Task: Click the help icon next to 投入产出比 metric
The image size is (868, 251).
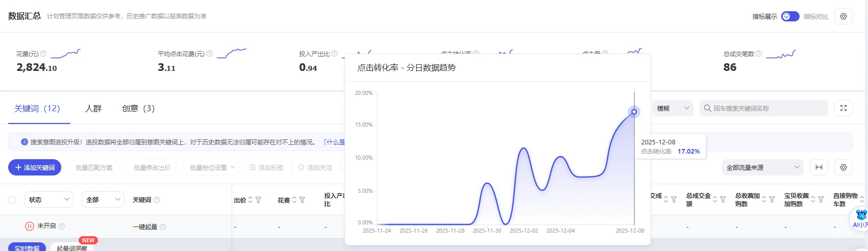Action: tap(334, 54)
